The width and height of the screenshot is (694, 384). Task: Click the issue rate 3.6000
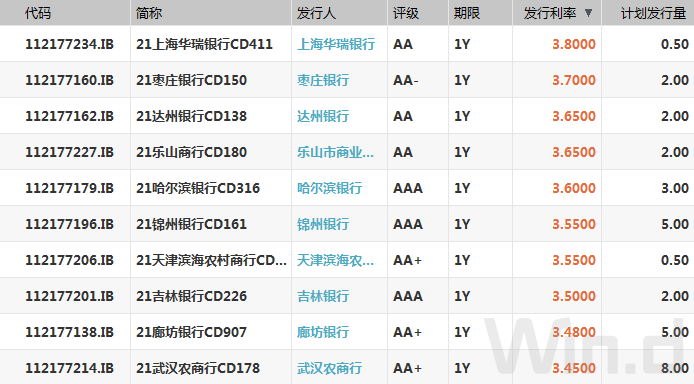pyautogui.click(x=574, y=188)
